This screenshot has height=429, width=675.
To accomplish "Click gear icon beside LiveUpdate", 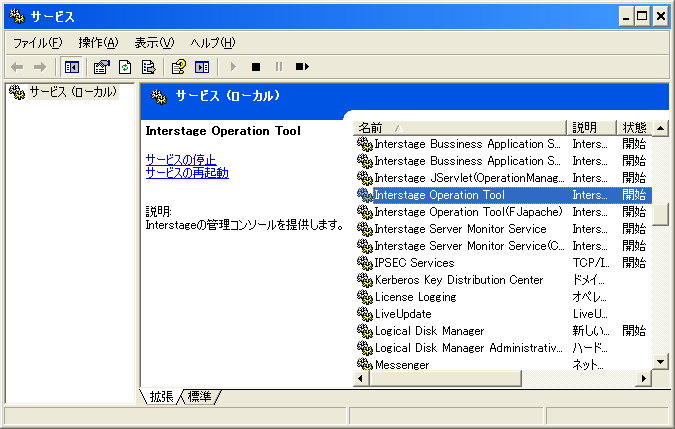I will tap(365, 314).
